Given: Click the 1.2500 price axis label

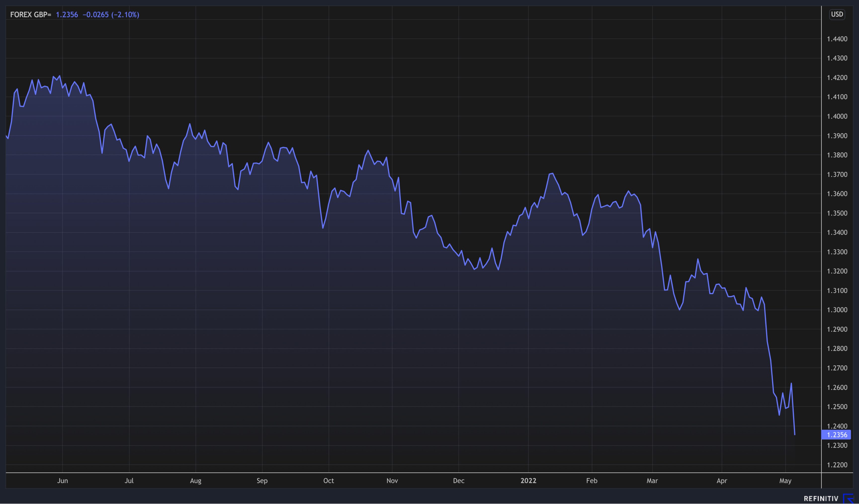Looking at the screenshot, I should point(837,407).
